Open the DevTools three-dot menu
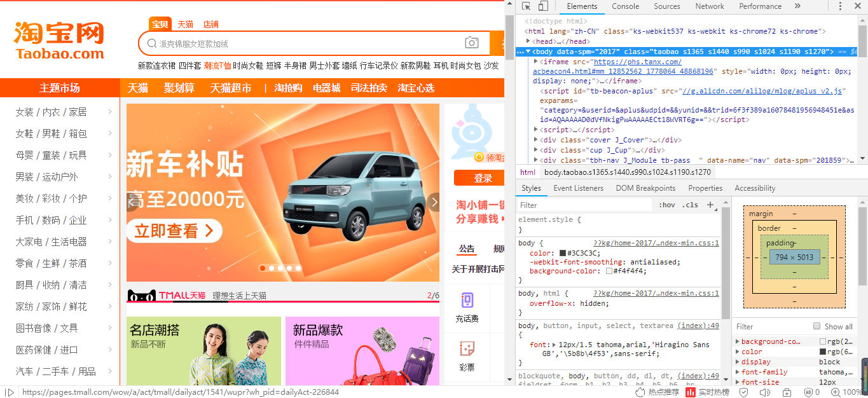This screenshot has width=868, height=398. (840, 6)
